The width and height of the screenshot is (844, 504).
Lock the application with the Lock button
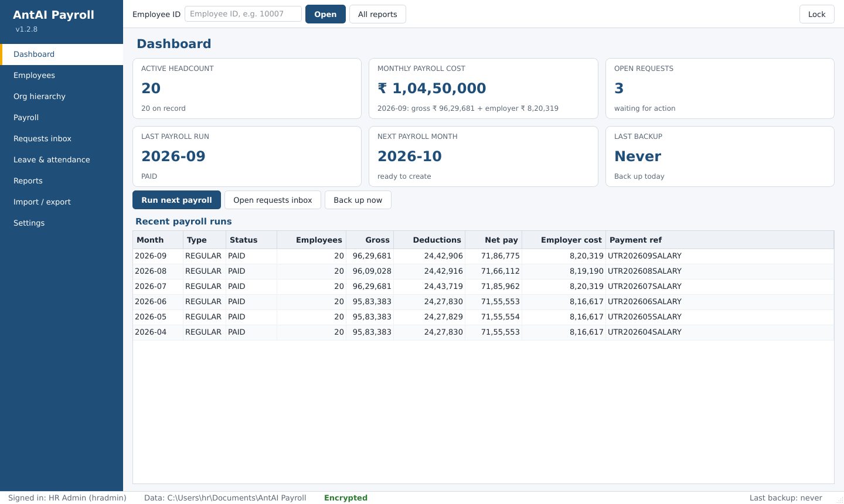tap(816, 14)
